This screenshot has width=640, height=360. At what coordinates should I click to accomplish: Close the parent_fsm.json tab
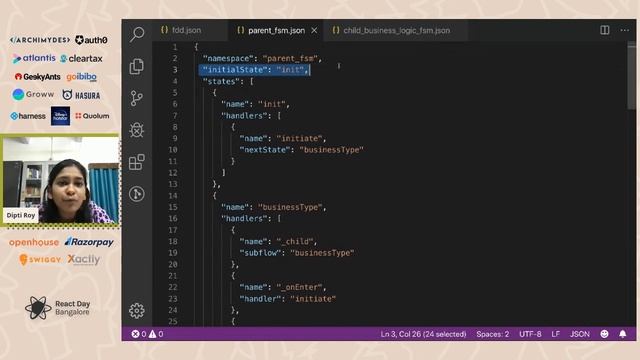(x=314, y=30)
